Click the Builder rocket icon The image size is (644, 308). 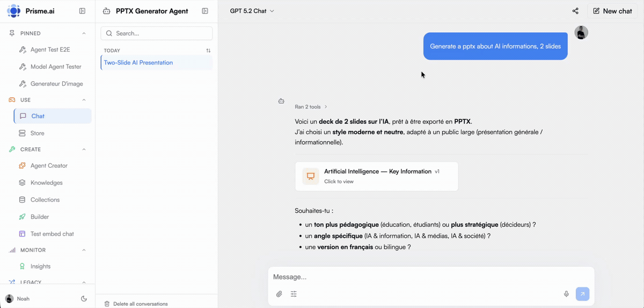[22, 217]
